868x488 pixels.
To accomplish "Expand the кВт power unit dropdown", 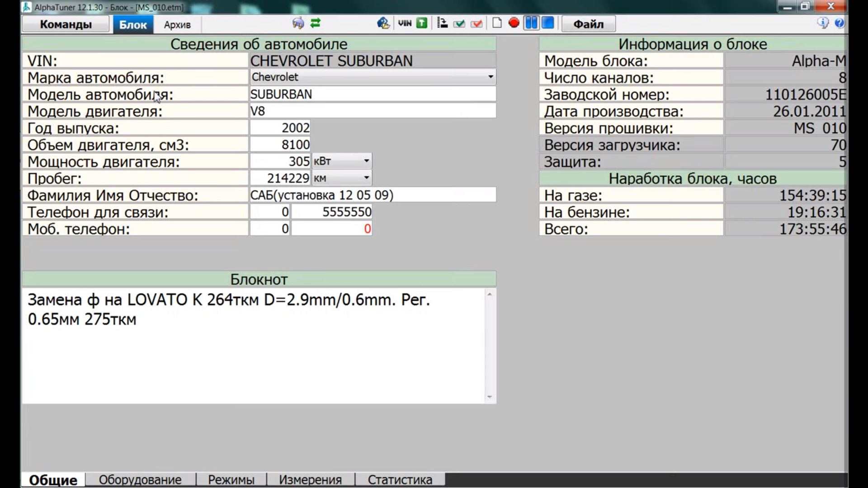I will coord(366,161).
